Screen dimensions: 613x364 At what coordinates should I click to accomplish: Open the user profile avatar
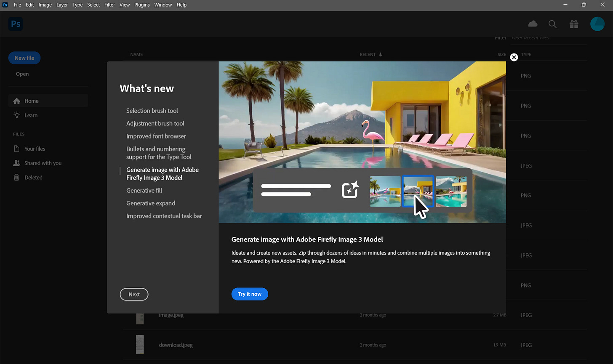[x=597, y=24]
